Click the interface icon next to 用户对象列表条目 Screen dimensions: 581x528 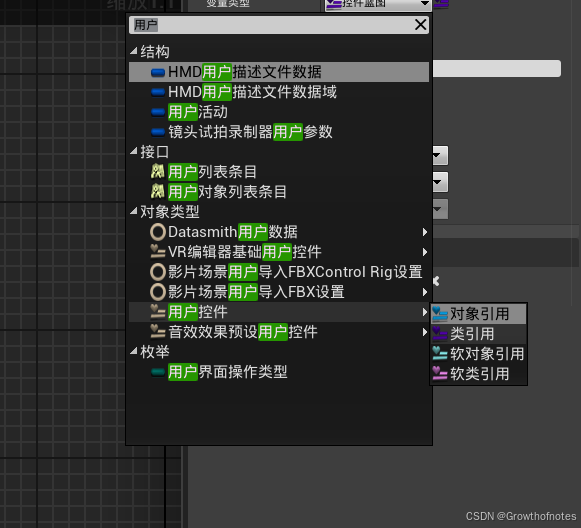pyautogui.click(x=158, y=192)
